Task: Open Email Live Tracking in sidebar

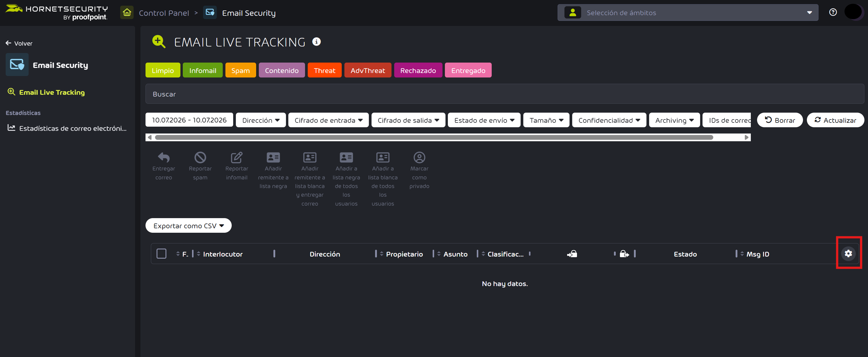Action: pos(52,92)
